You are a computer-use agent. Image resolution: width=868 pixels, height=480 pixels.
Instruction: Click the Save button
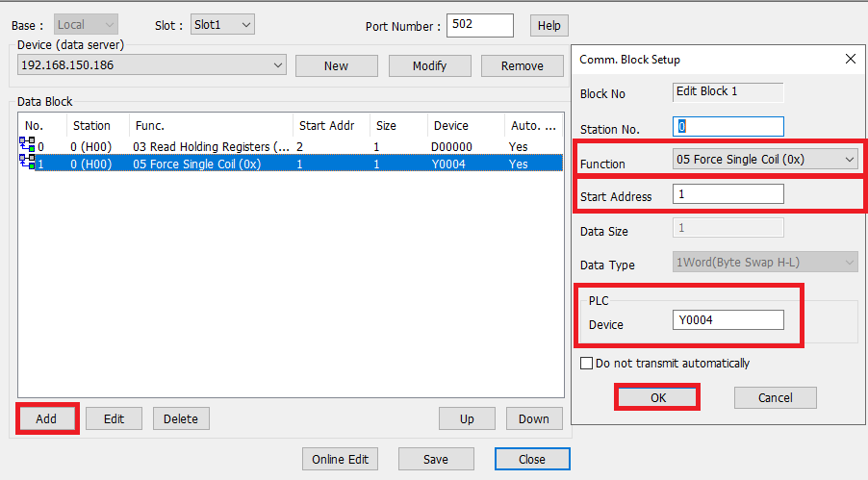click(x=436, y=459)
